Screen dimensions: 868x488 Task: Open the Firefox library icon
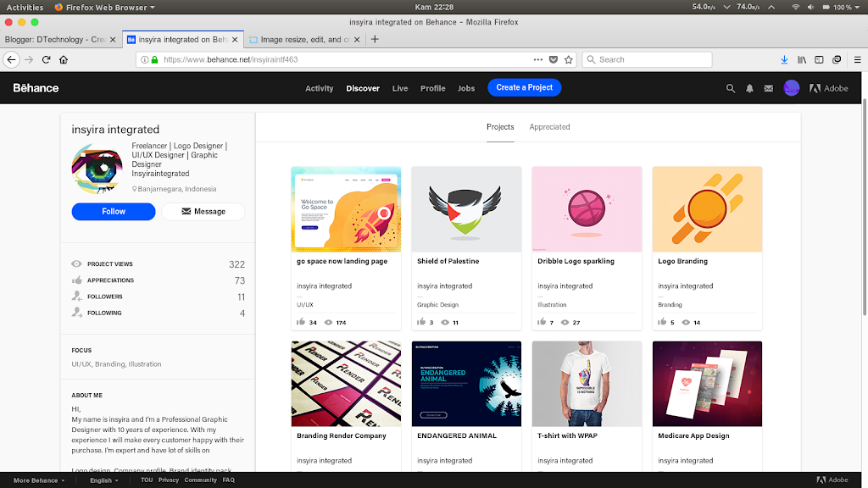[x=801, y=60]
